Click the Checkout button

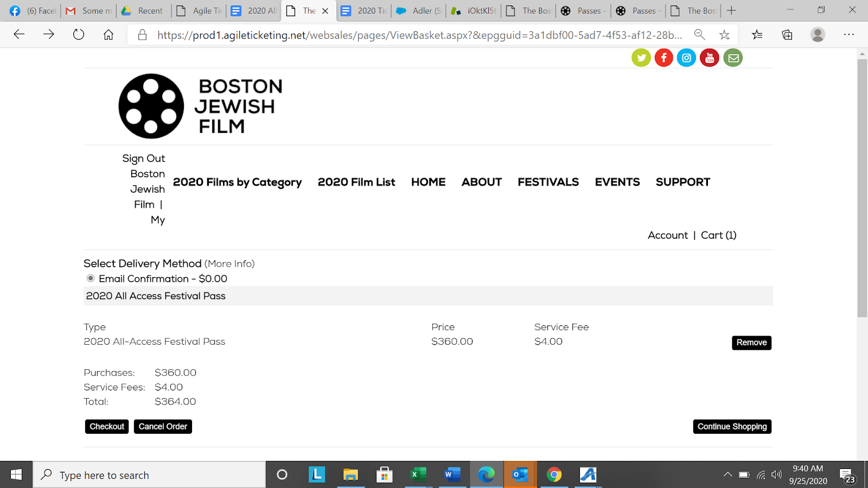[107, 427]
